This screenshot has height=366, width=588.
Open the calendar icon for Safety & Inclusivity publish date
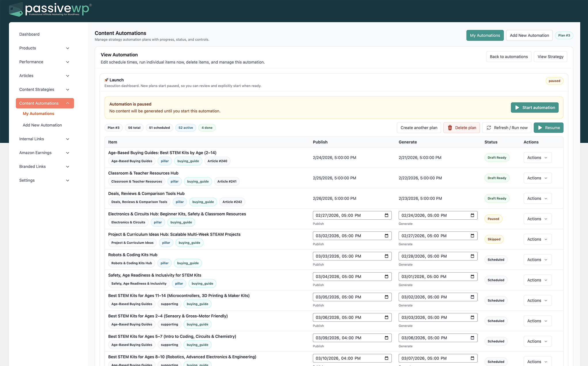(386, 277)
